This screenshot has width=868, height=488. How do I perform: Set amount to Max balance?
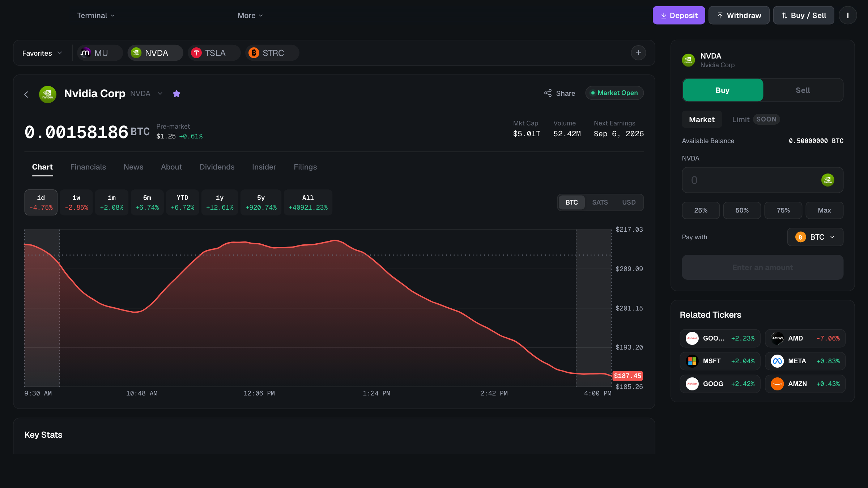[825, 210]
